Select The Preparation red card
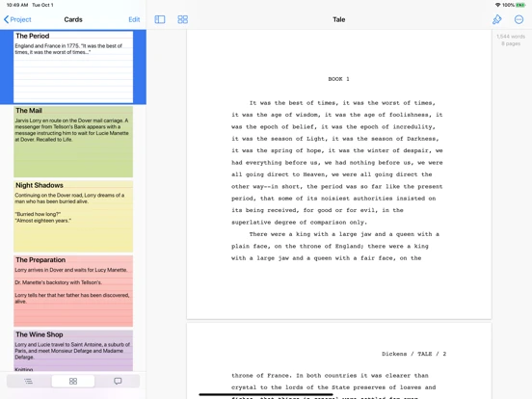 pos(73,291)
